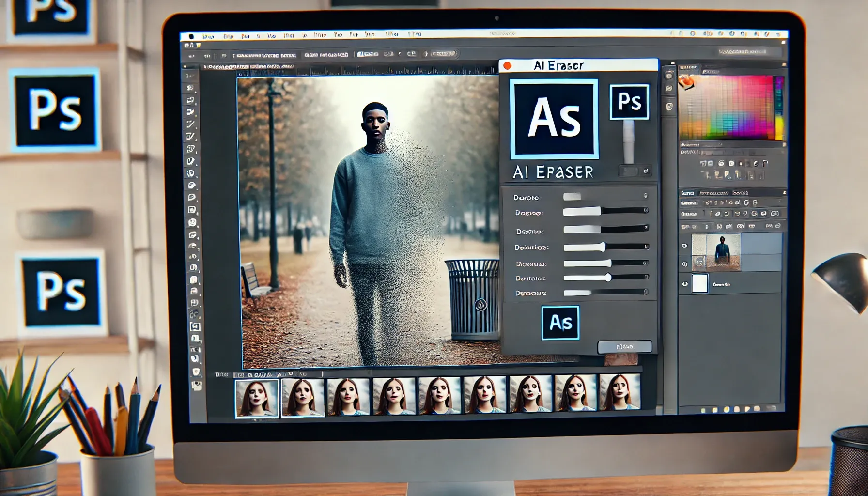Adjust the topmost slider in AI Eraser panel

[605, 196]
